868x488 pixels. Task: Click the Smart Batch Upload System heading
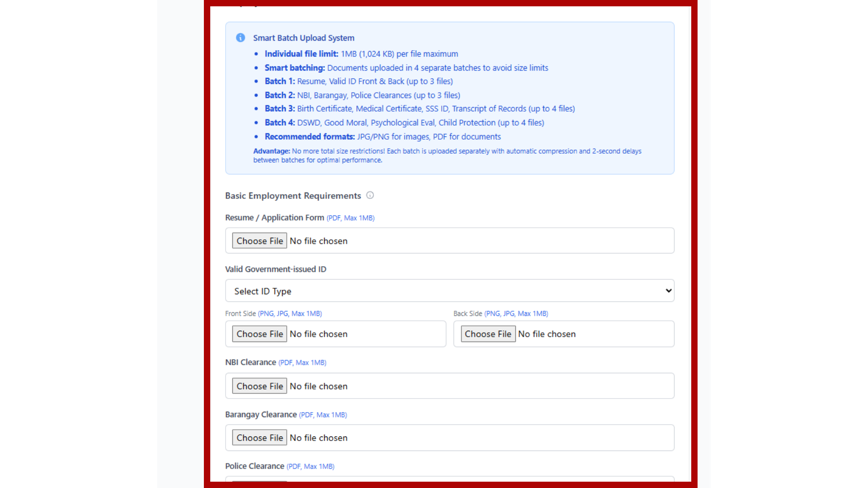point(303,38)
